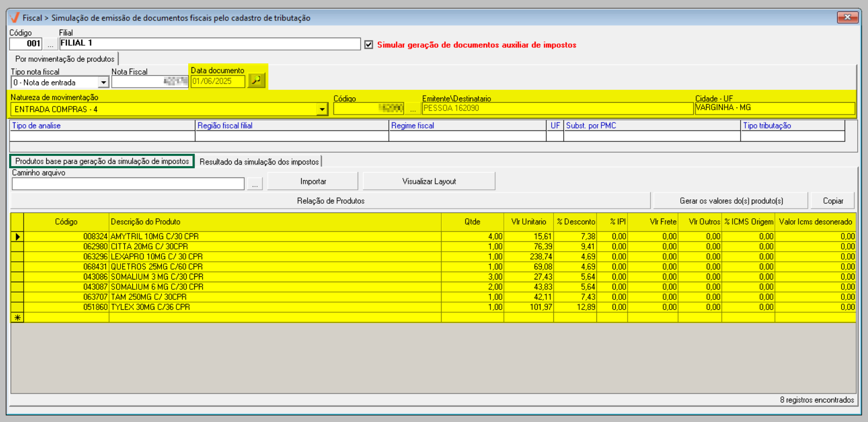Click the ellipsis button next to Filial code
The height and width of the screenshot is (422, 868).
pos(51,44)
